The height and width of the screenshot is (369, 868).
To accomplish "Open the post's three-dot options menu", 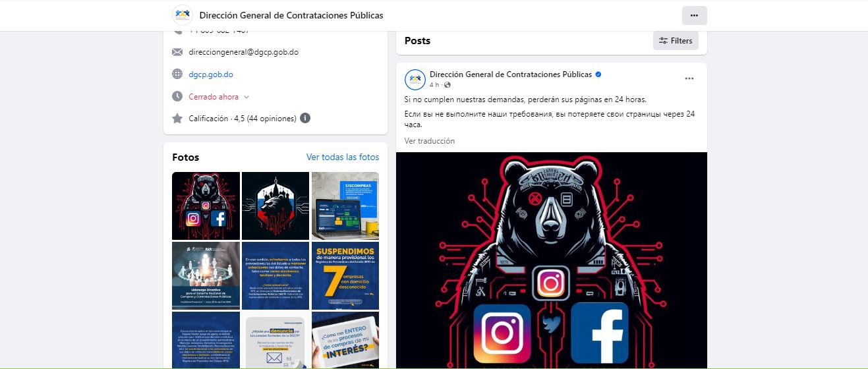I will (689, 78).
